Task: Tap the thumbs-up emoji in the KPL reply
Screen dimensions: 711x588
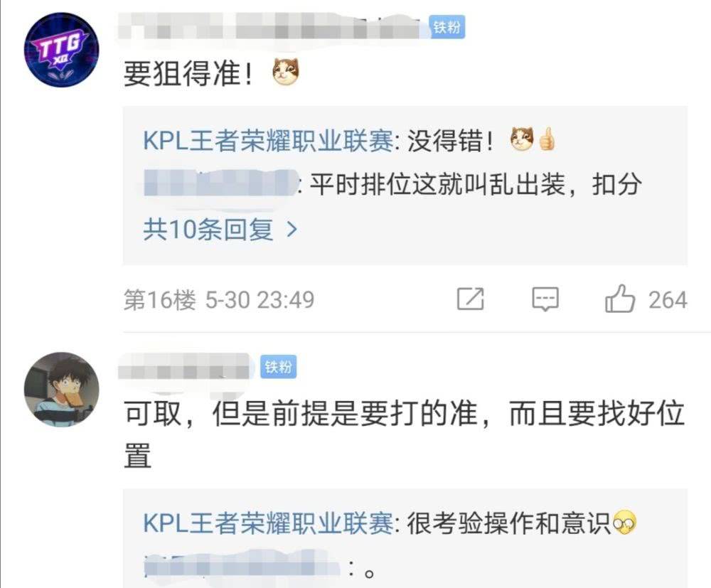Action: coord(547,139)
